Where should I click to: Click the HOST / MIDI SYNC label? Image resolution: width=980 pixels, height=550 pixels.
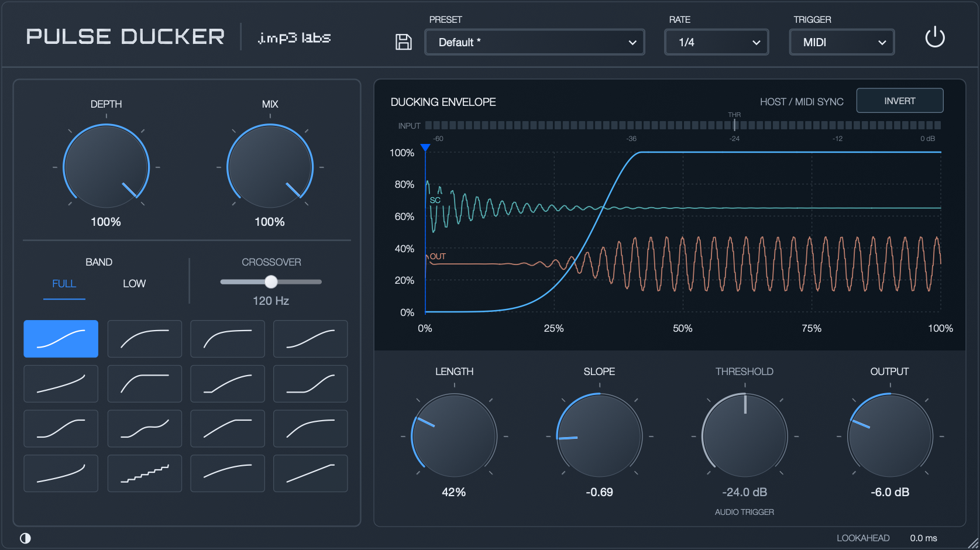click(802, 102)
